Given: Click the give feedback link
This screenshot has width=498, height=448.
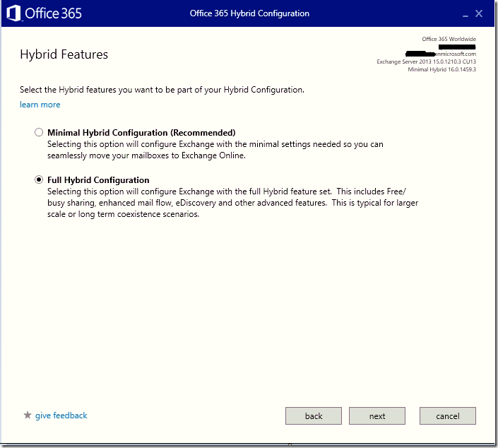Looking at the screenshot, I should [x=61, y=415].
